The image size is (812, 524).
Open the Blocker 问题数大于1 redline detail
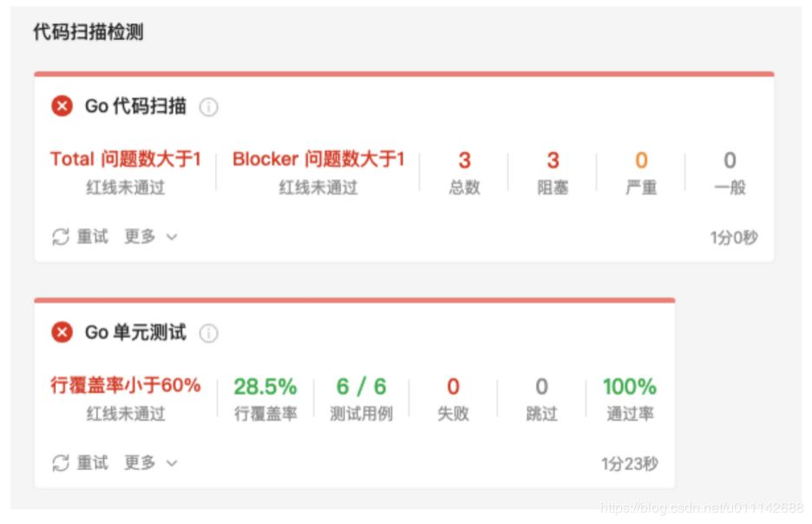click(318, 159)
